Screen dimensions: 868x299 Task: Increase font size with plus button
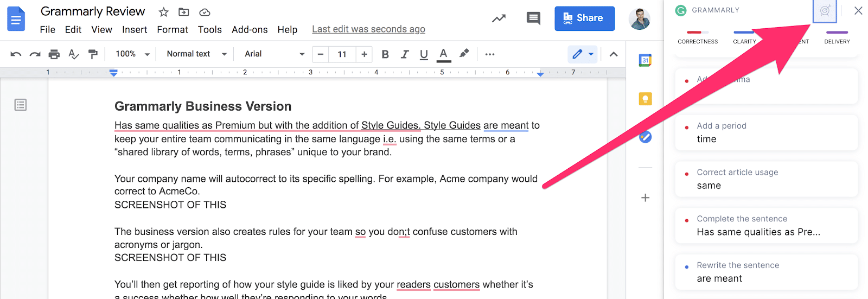pos(364,54)
